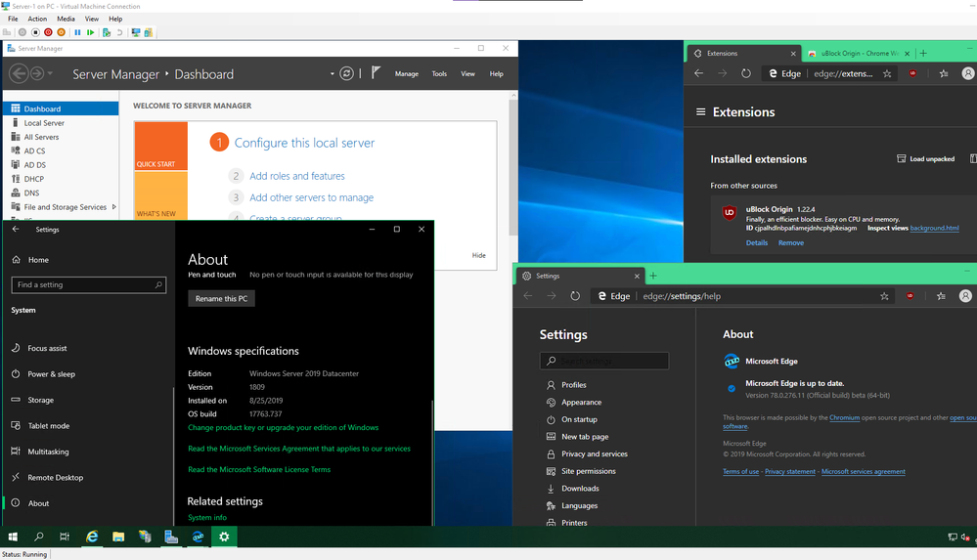This screenshot has height=560, width=977.
Task: Open Power & sleep settings page
Action: coord(51,374)
